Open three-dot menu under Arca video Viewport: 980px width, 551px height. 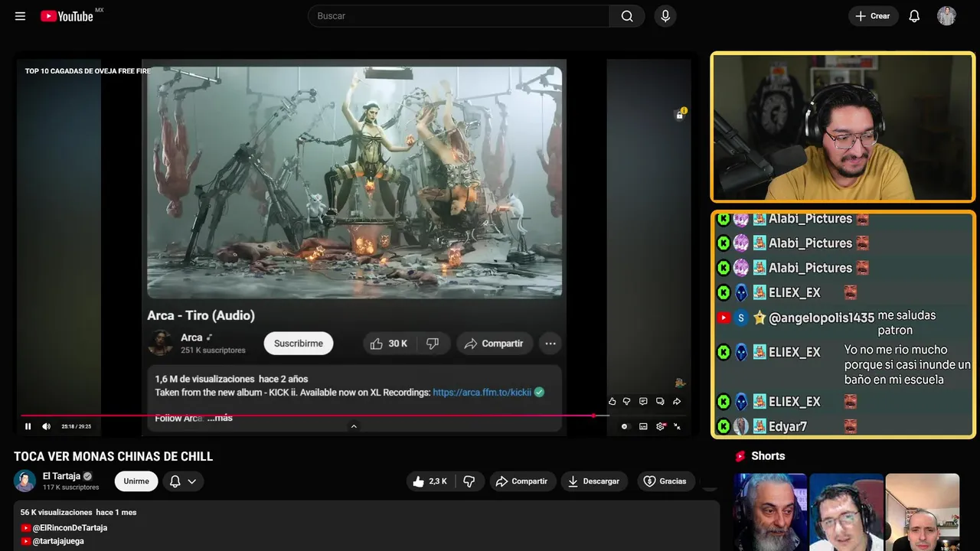pos(550,344)
